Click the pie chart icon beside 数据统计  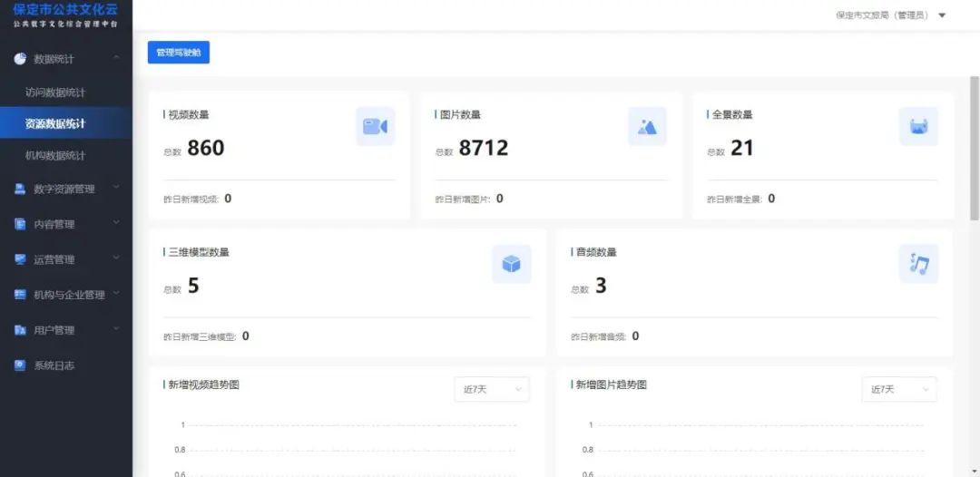[x=20, y=59]
